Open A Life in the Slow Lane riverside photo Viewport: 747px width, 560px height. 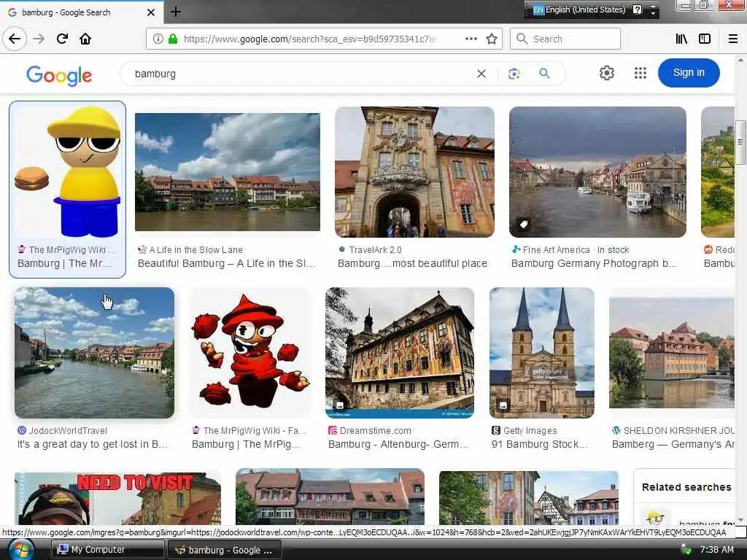[x=228, y=172]
